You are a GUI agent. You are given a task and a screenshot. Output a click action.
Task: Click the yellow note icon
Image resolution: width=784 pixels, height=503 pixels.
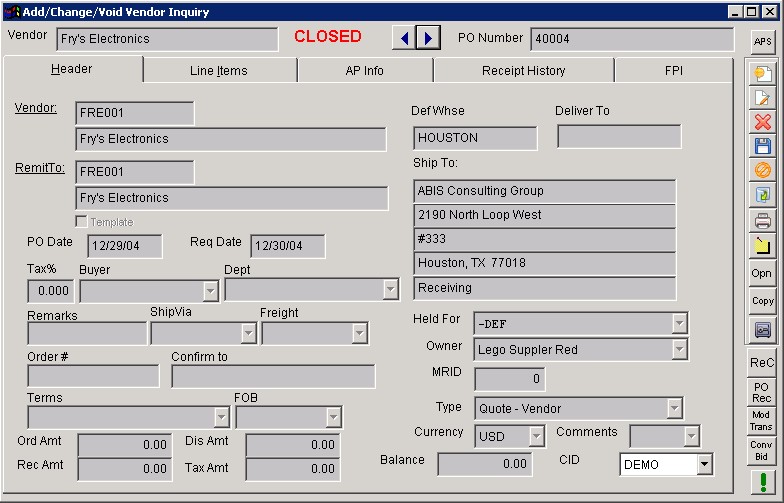coord(763,245)
